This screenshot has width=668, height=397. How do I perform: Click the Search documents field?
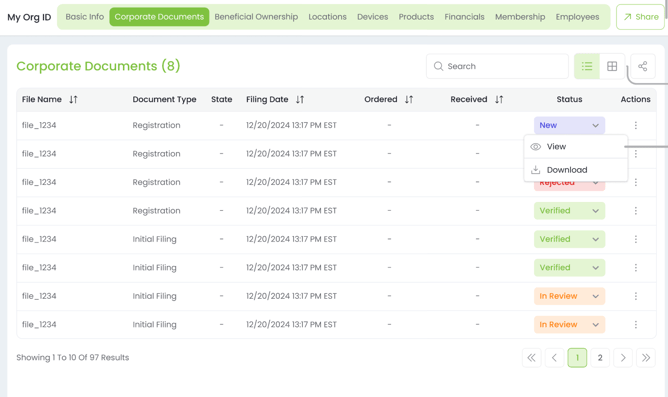[497, 66]
